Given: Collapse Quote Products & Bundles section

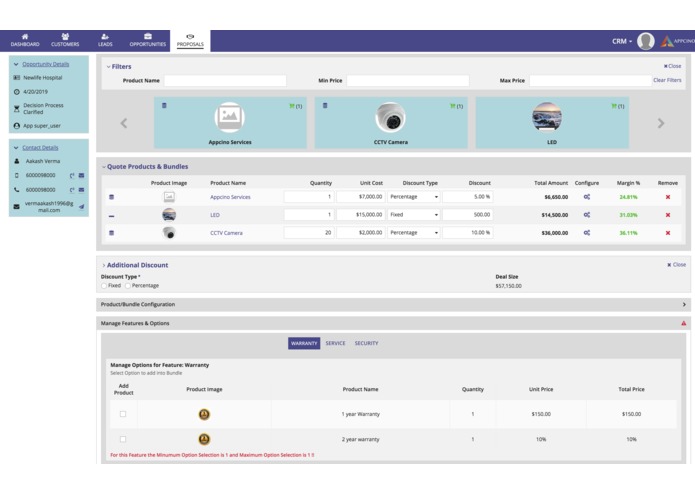Looking at the screenshot, I should [104, 167].
